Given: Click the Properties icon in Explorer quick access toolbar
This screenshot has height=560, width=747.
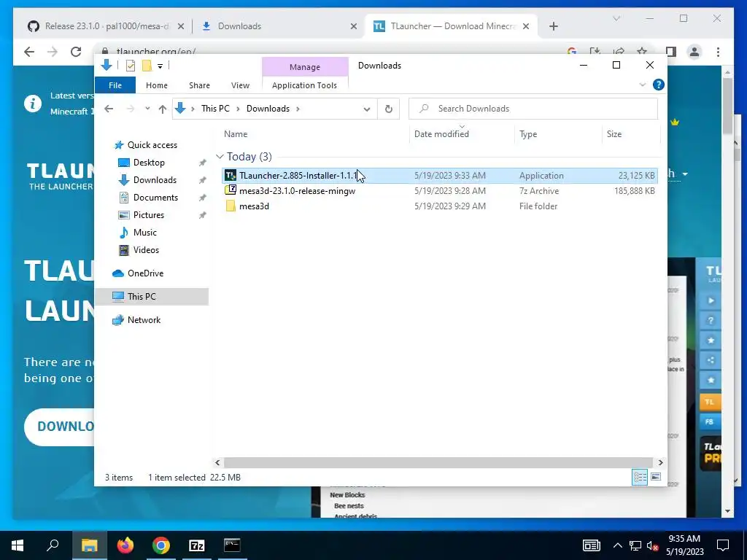Looking at the screenshot, I should pyautogui.click(x=130, y=66).
